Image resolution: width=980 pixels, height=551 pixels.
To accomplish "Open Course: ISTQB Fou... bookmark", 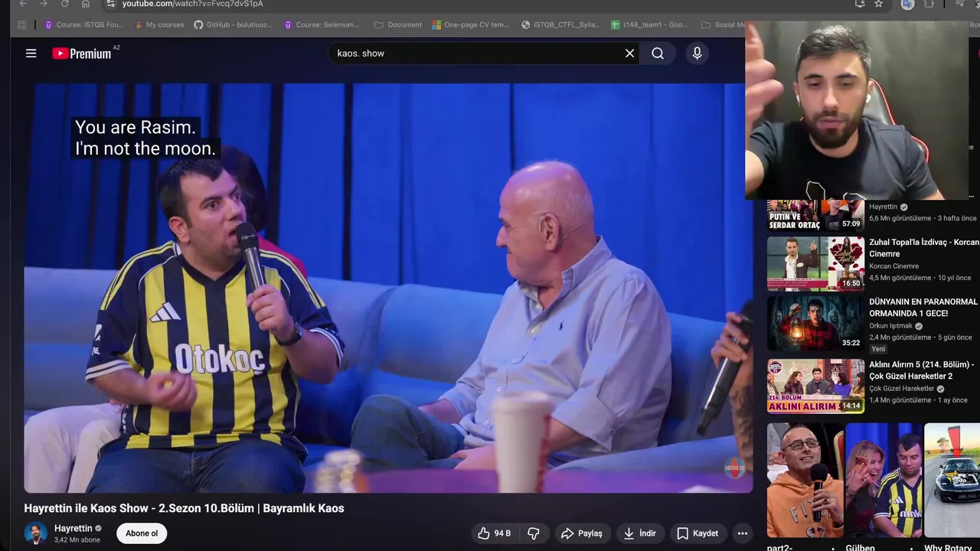I will [x=83, y=24].
